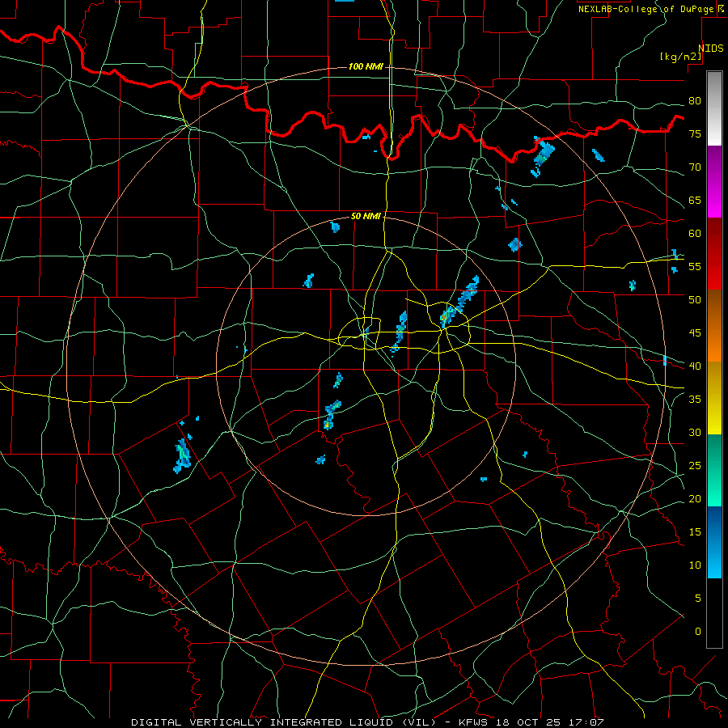Screen dimensions: 728x728
Task: Click the 25 value on the color scale
Action: pyautogui.click(x=695, y=466)
